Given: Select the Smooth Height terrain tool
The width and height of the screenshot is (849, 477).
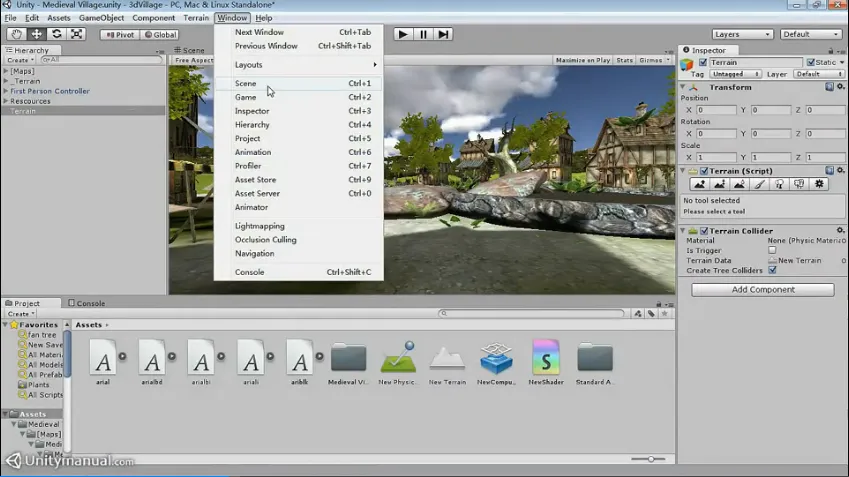Looking at the screenshot, I should click(740, 185).
